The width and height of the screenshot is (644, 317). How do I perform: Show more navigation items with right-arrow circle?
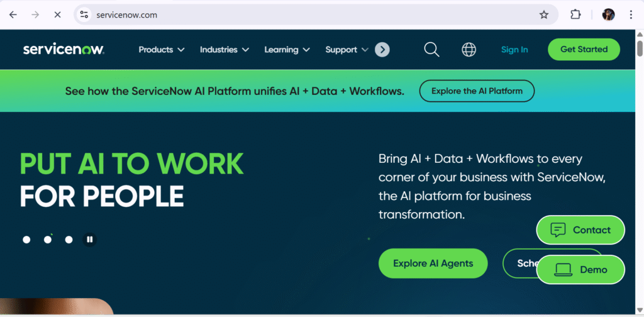[x=382, y=50]
